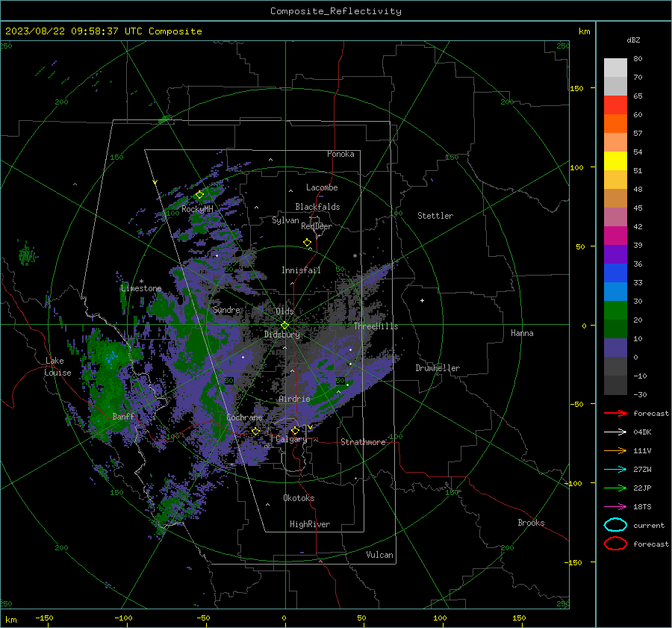Click the Brooks label
The image size is (672, 628).
[x=531, y=523]
